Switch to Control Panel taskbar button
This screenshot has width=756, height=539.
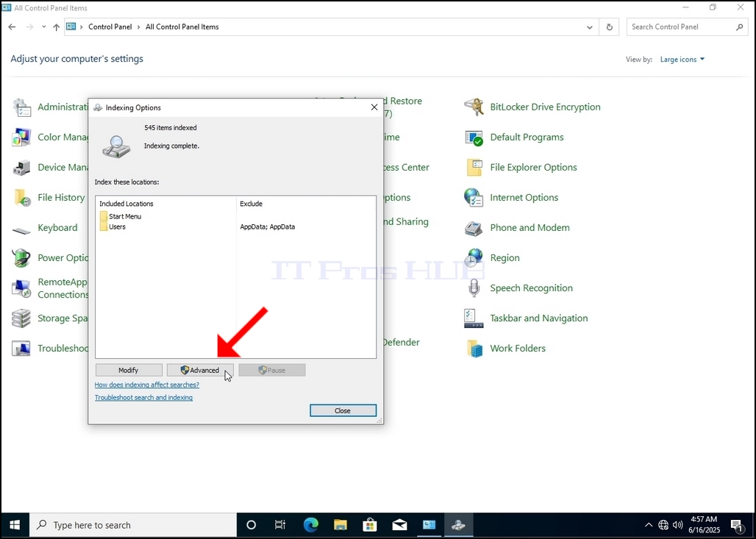click(429, 525)
